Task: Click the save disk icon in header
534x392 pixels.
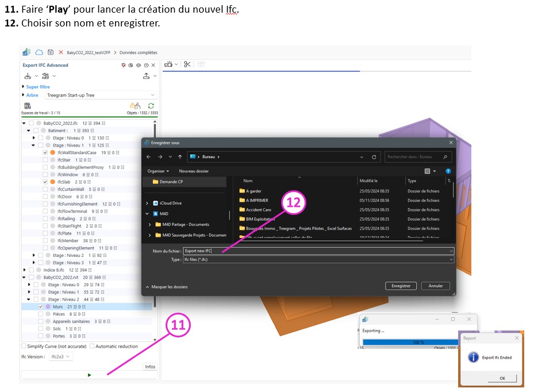Action: (51, 52)
